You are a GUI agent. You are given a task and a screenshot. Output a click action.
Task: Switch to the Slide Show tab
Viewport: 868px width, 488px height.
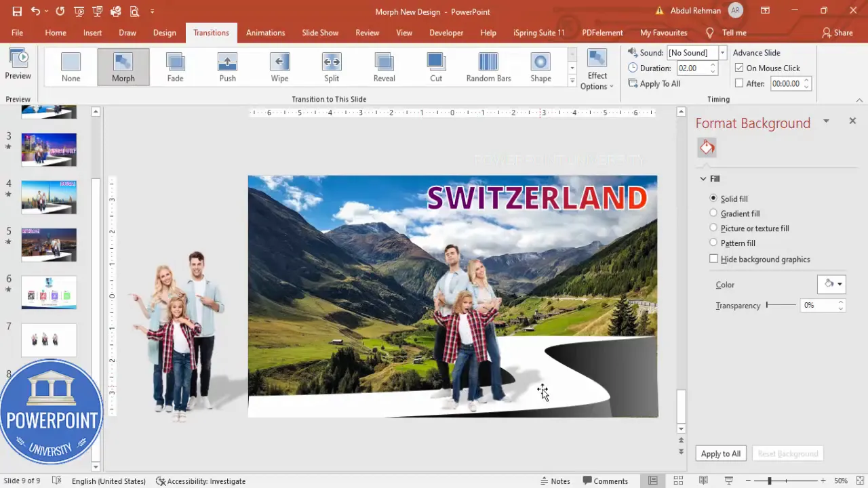tap(320, 33)
